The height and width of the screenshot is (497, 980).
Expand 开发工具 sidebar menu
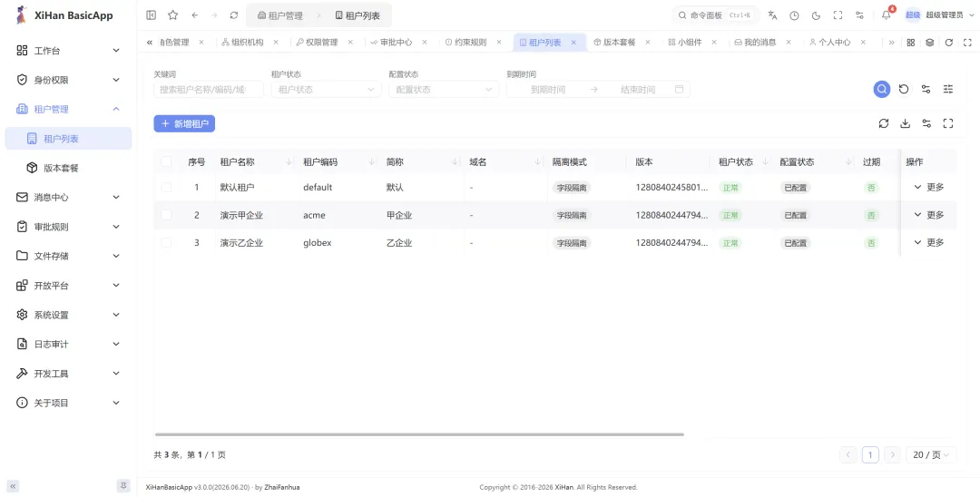(x=68, y=374)
